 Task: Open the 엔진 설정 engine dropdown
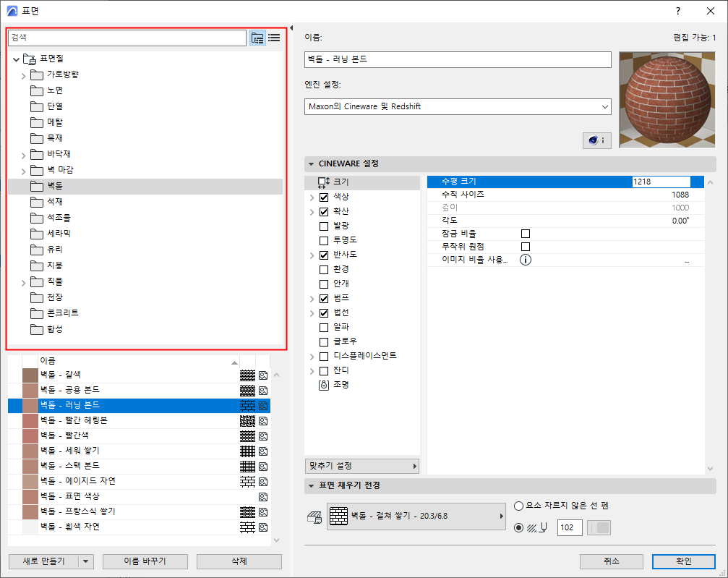tap(458, 106)
